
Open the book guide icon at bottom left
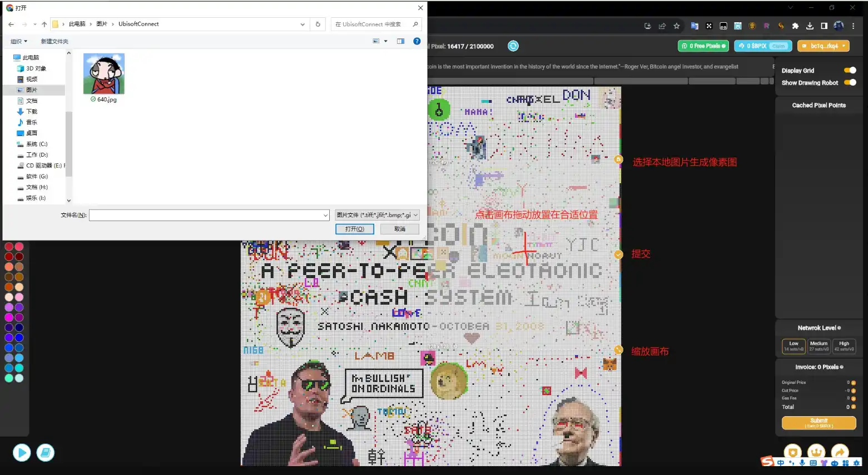click(x=46, y=453)
